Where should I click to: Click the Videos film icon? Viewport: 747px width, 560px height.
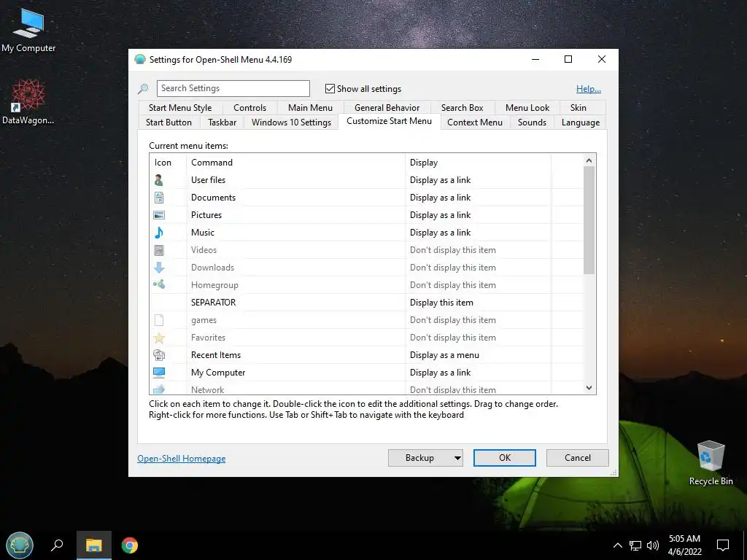[x=159, y=250]
